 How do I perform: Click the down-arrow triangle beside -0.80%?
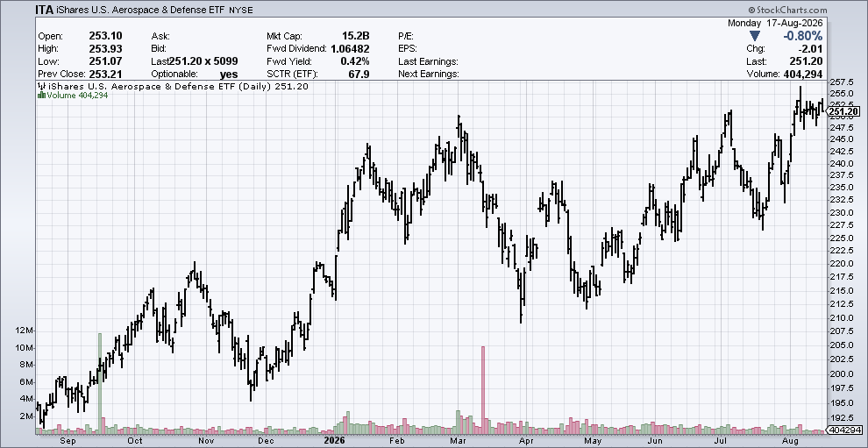pyautogui.click(x=755, y=35)
